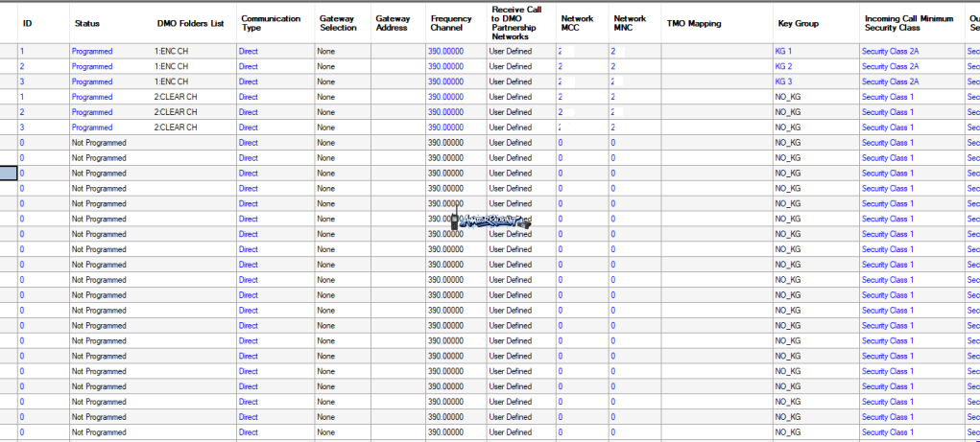Click Security Class 2A in the first row

(890, 51)
